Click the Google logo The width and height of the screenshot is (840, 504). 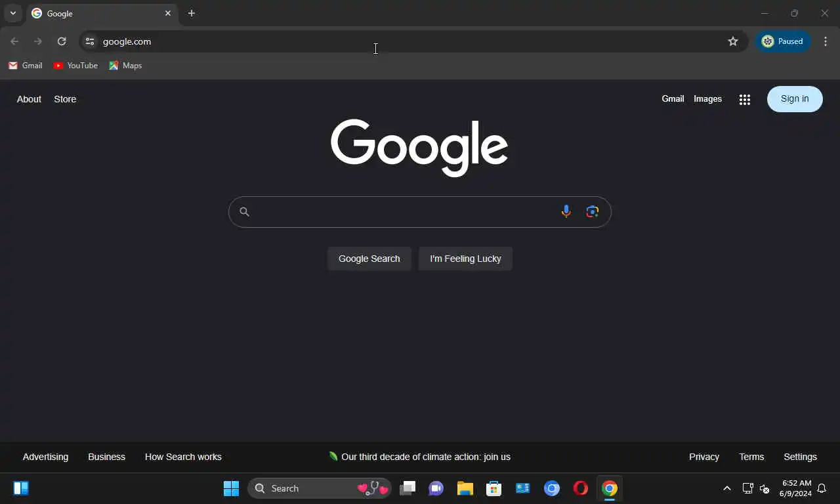[419, 148]
